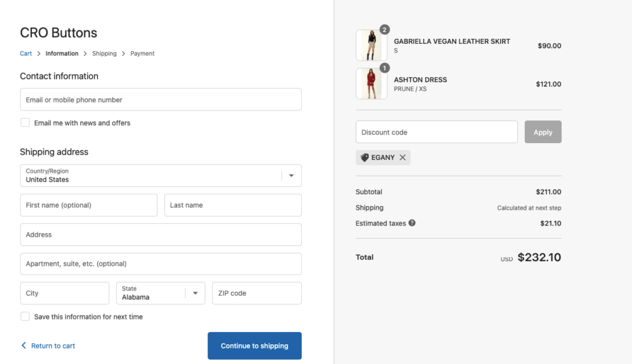The width and height of the screenshot is (632, 364).
Task: Apply the discount code
Action: 543,132
